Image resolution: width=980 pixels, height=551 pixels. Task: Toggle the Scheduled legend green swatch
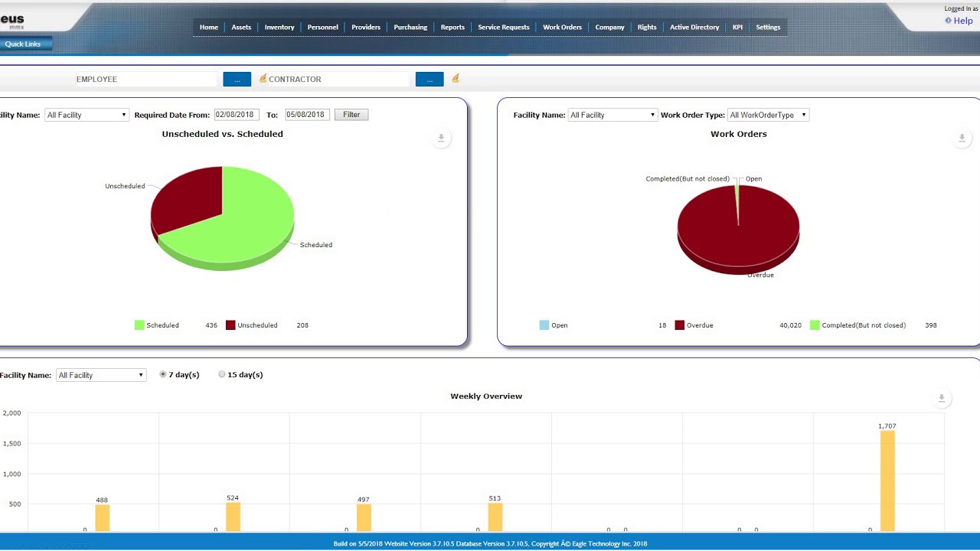[x=139, y=325]
